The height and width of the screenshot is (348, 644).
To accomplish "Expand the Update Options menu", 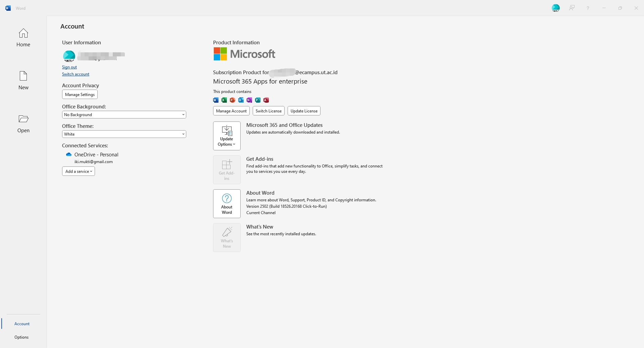I will [227, 136].
